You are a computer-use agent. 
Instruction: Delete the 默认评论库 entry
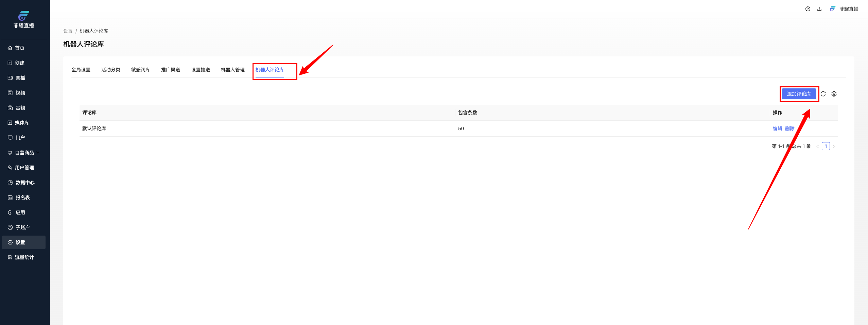(x=789, y=129)
